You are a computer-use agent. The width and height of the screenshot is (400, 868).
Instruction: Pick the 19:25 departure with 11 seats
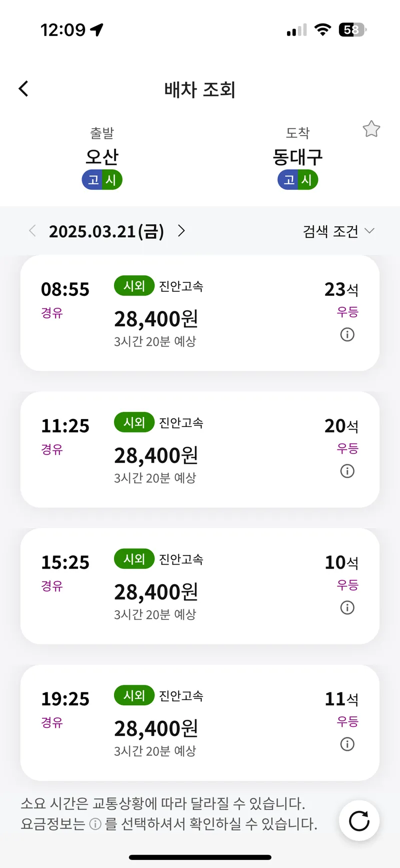click(x=200, y=723)
